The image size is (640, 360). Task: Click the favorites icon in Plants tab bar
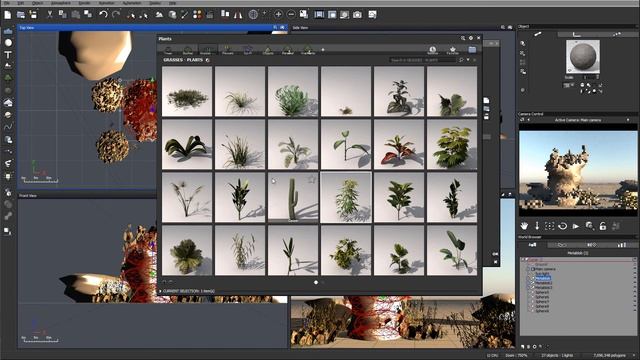pyautogui.click(x=452, y=50)
